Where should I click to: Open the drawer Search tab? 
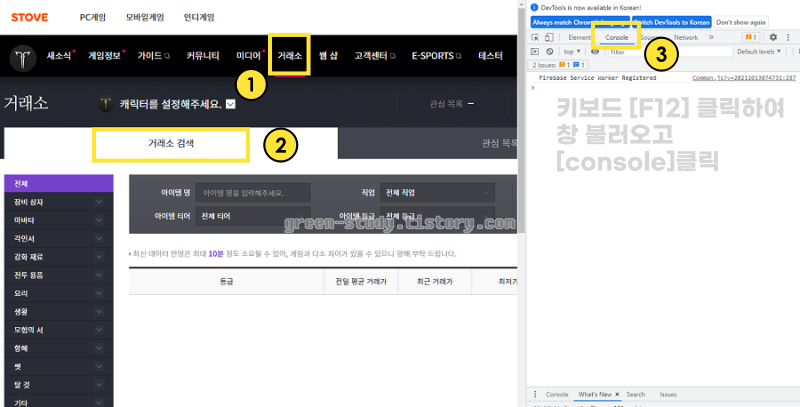(636, 394)
